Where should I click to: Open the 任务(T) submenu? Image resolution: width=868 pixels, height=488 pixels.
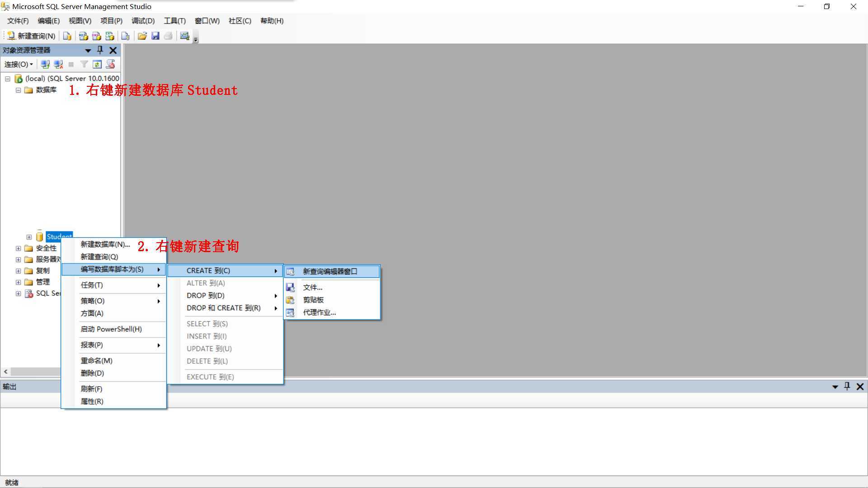[x=113, y=285]
